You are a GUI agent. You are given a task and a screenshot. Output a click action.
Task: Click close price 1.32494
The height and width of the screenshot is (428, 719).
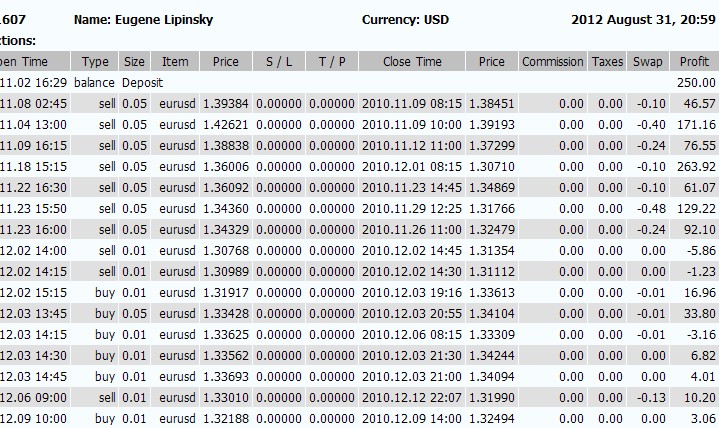coord(492,419)
